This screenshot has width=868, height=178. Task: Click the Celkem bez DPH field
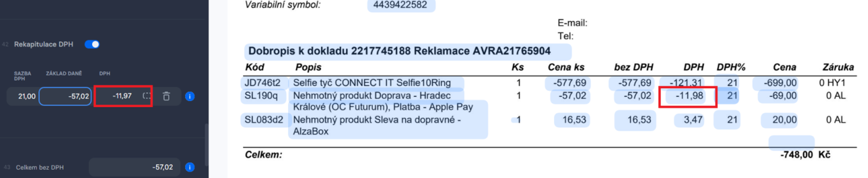pos(135,167)
